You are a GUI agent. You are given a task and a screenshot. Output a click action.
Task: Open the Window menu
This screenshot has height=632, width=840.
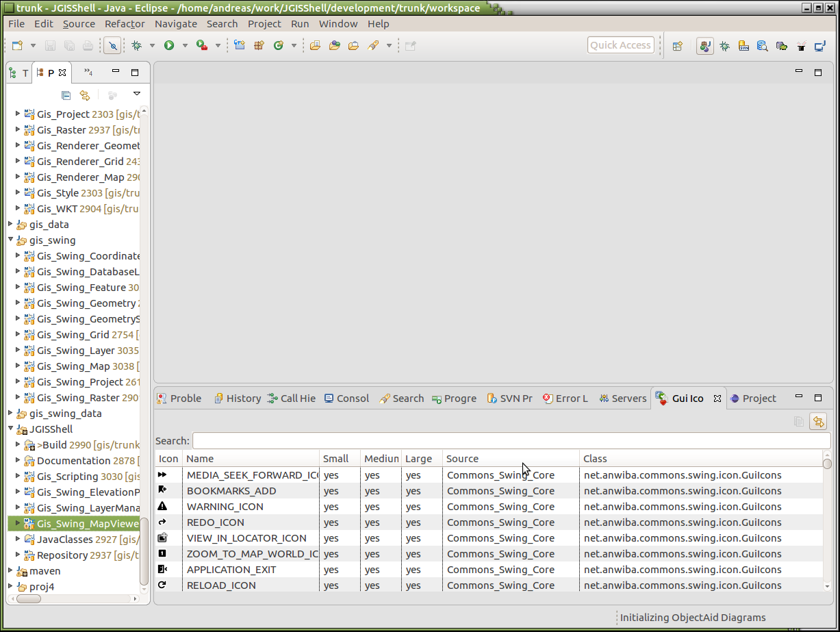pos(338,24)
